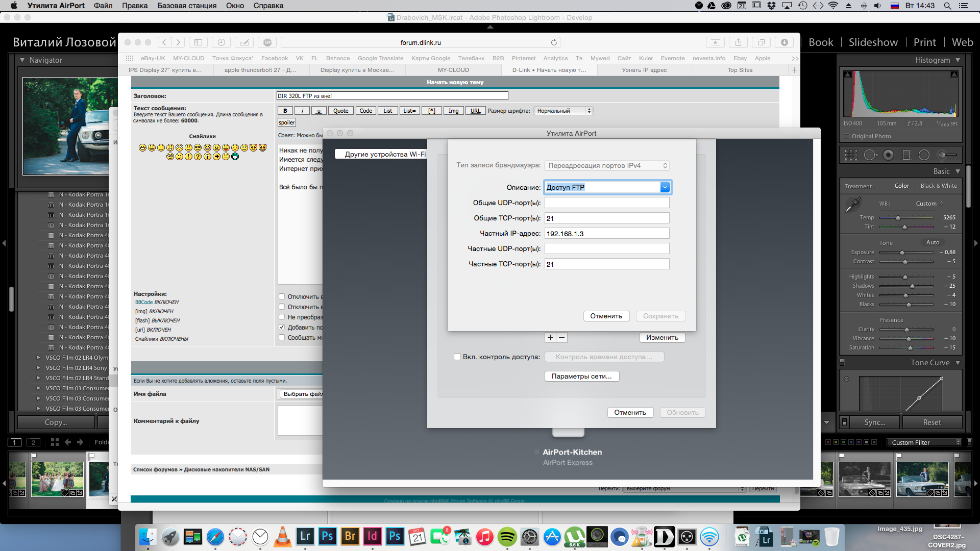
Task: Click the Параметры сети button
Action: (x=581, y=377)
